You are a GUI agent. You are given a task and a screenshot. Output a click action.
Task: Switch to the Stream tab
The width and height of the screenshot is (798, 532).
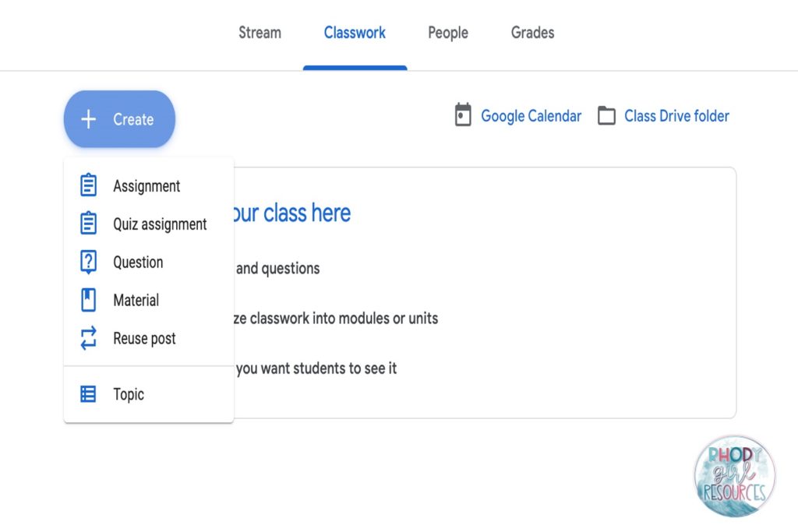(260, 33)
